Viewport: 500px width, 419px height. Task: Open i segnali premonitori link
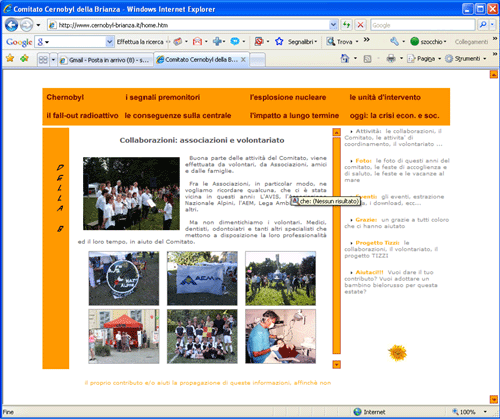coord(163,97)
